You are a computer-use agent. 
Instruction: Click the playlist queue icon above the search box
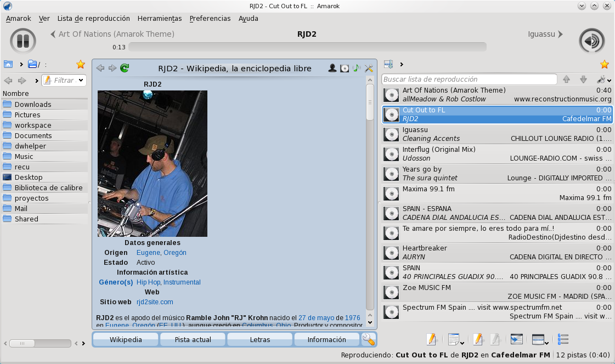[388, 64]
